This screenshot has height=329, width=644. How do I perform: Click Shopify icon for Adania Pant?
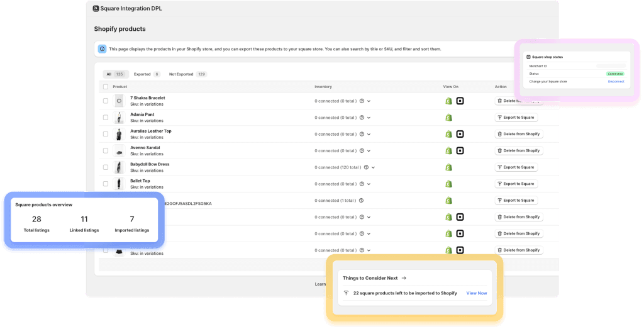pos(449,118)
